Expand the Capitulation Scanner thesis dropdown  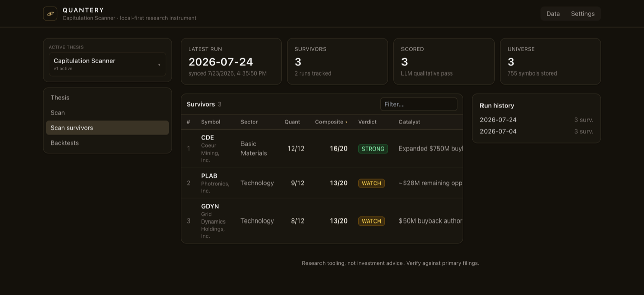click(107, 64)
